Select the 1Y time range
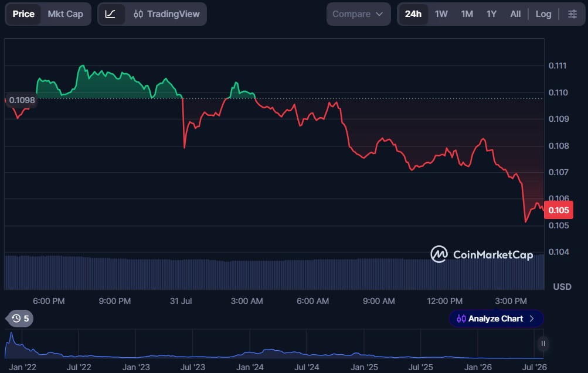Image resolution: width=588 pixels, height=373 pixels. pos(491,14)
